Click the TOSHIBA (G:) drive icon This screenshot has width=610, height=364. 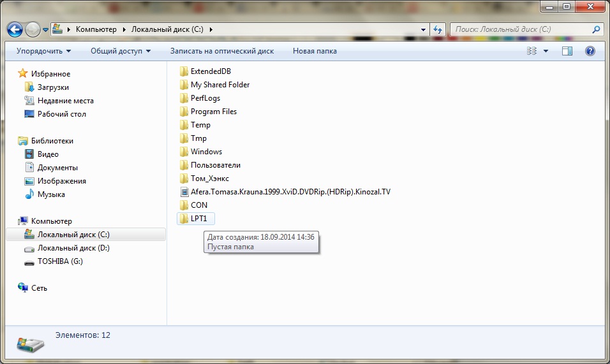(x=29, y=263)
